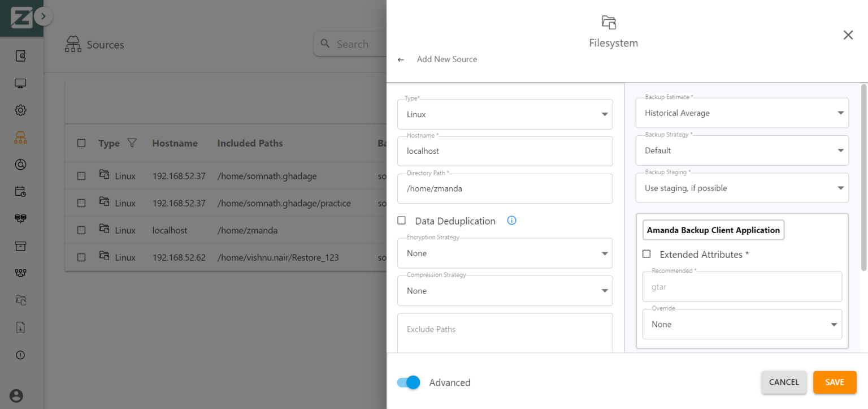Select the monitor icon in the sidebar
Image resolution: width=868 pixels, height=409 pixels.
click(20, 83)
